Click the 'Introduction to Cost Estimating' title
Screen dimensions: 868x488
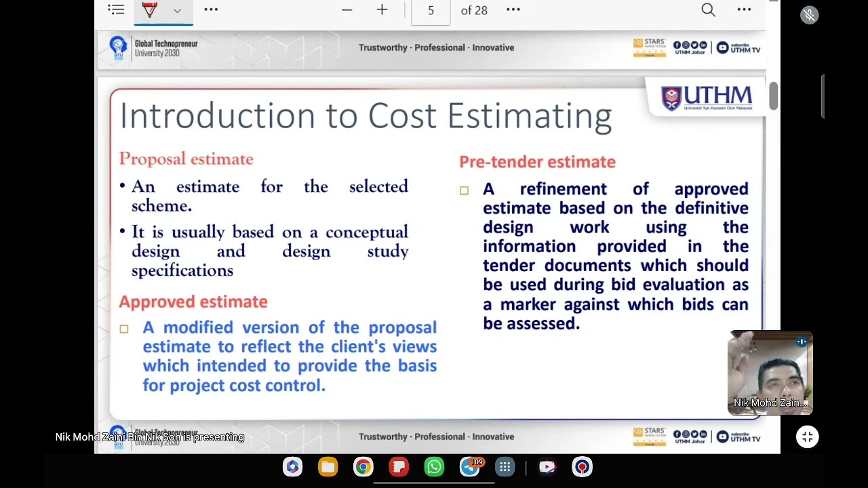coord(366,116)
